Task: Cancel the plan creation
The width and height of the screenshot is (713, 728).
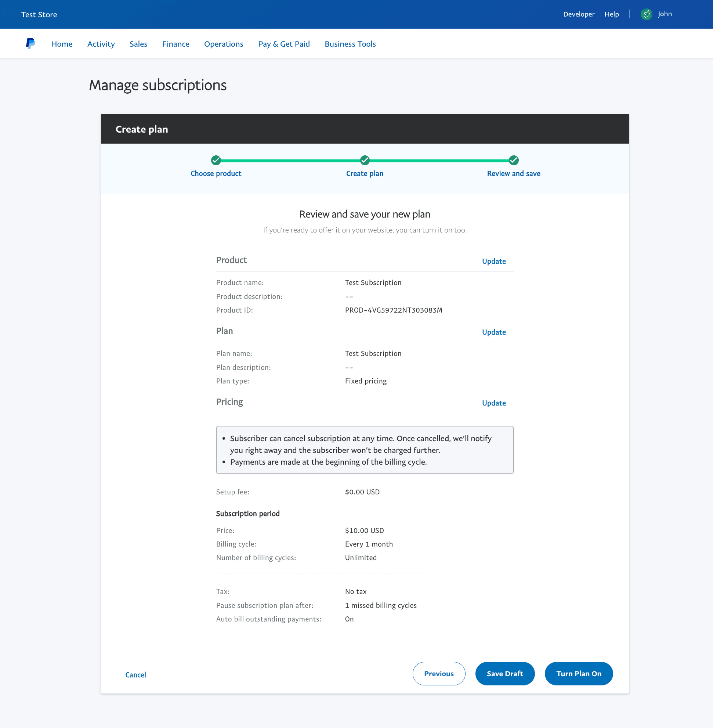Action: [135, 674]
